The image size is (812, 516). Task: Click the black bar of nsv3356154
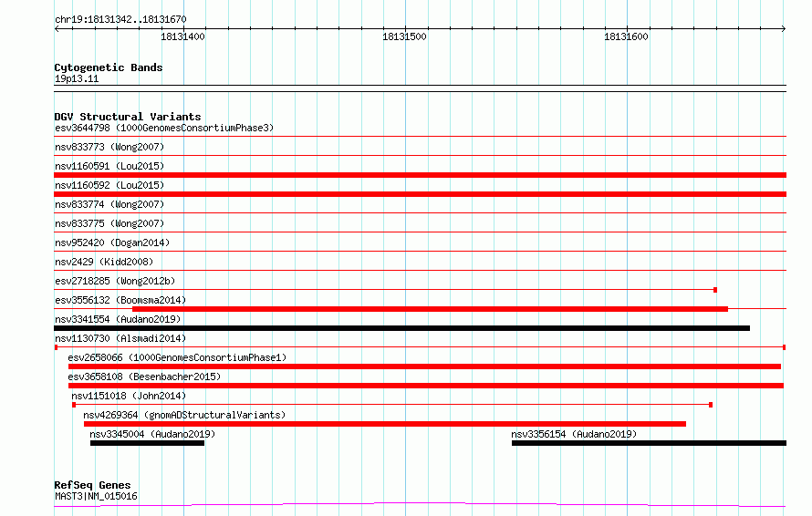(x=649, y=443)
